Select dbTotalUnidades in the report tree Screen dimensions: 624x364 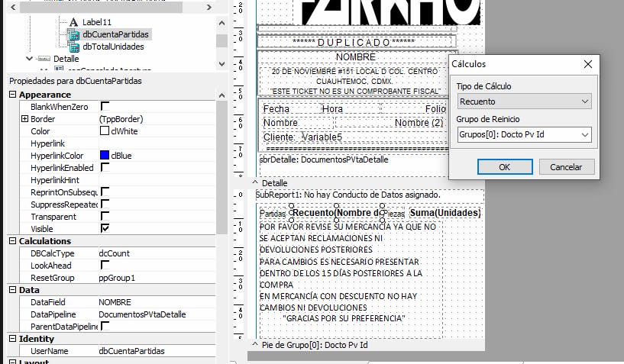113,47
